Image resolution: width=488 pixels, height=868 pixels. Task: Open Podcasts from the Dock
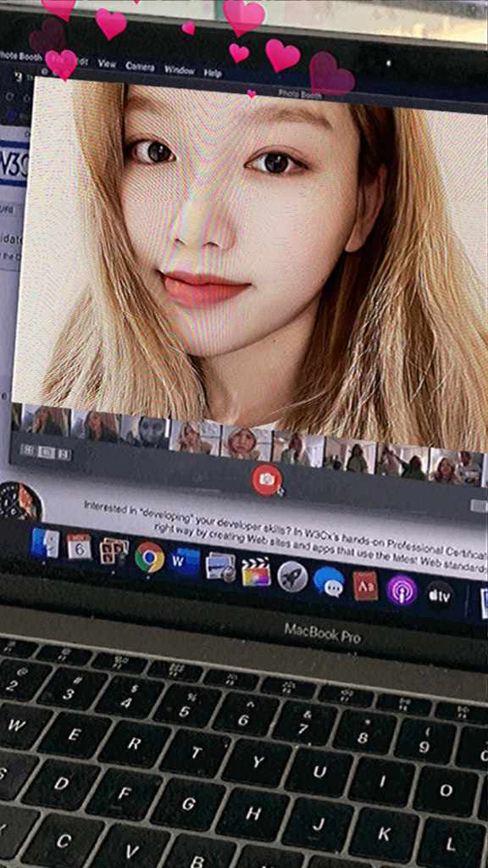coord(402,590)
